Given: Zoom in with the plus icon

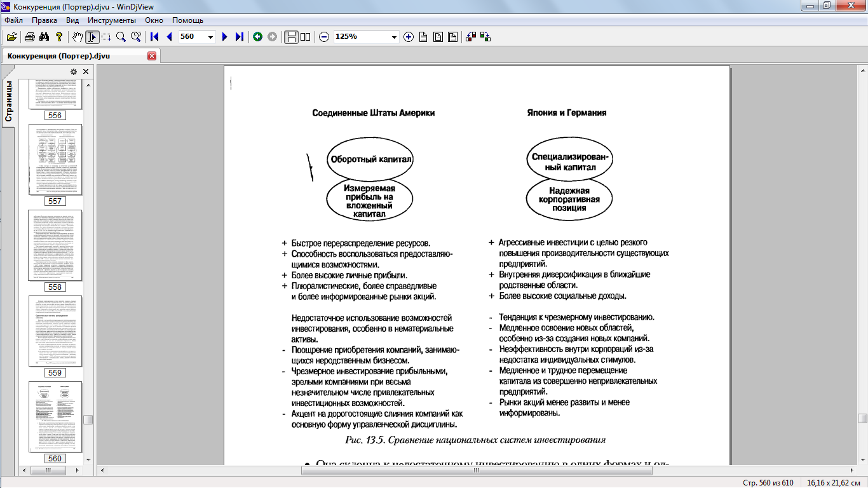Looking at the screenshot, I should click(409, 37).
